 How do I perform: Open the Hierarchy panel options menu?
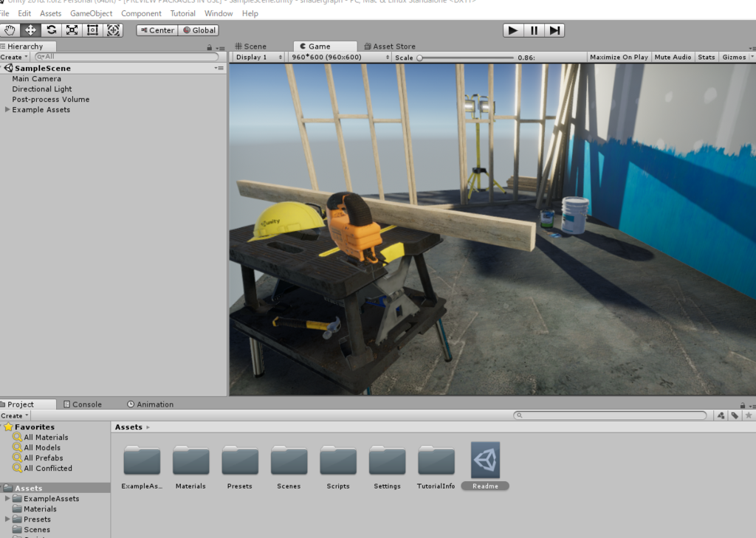point(221,48)
